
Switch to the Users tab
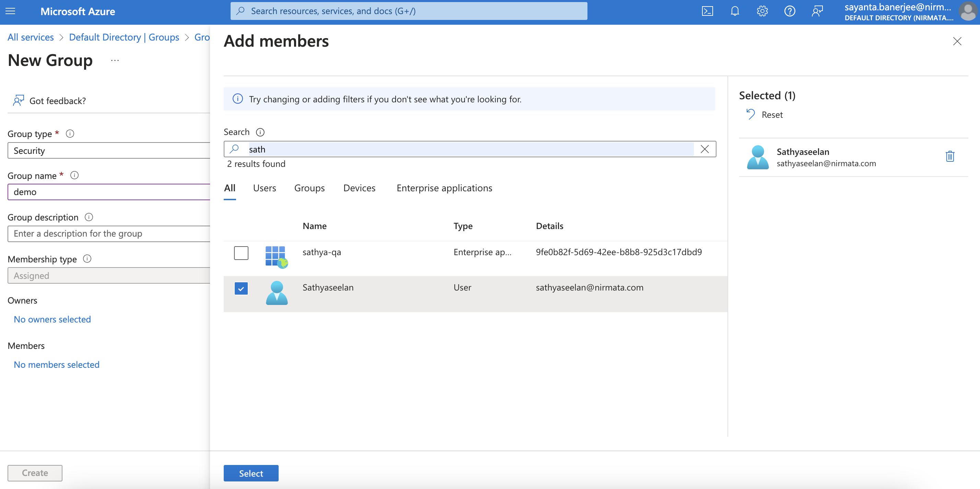(x=265, y=188)
